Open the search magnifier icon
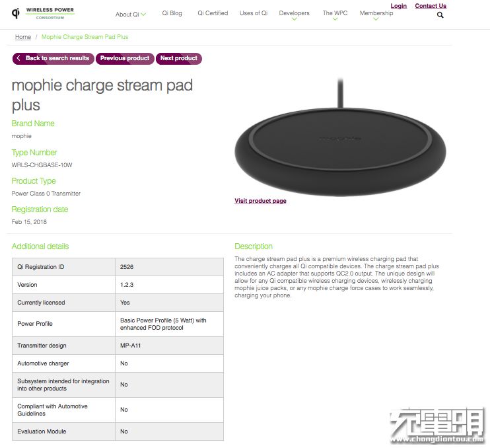The image size is (490, 448). tap(440, 15)
